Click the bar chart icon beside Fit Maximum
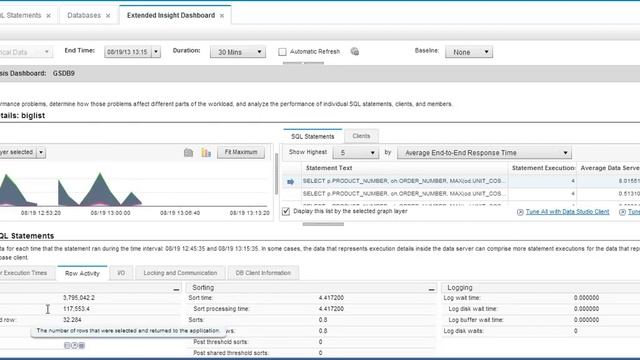This screenshot has height=360, width=640. [206, 153]
